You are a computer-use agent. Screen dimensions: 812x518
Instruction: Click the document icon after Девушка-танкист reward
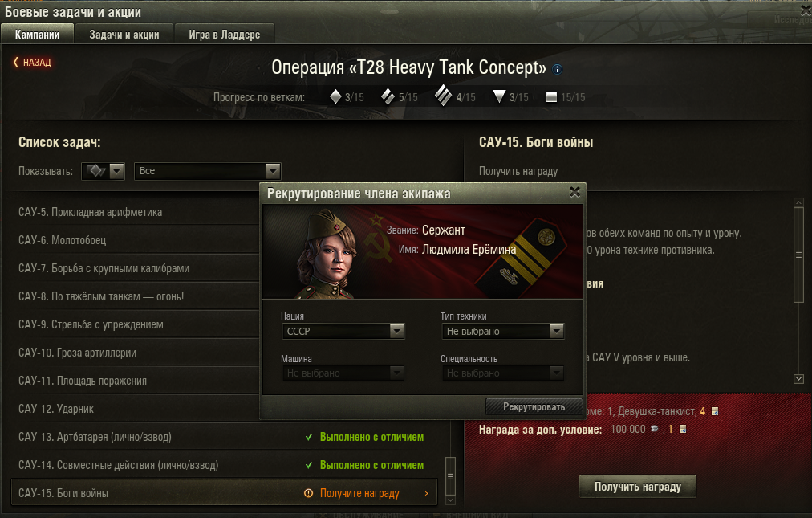[715, 411]
